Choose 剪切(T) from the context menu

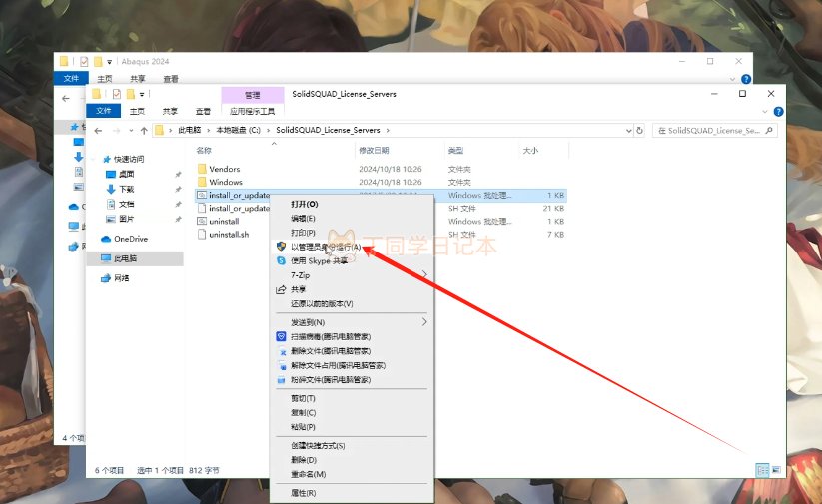pos(303,398)
